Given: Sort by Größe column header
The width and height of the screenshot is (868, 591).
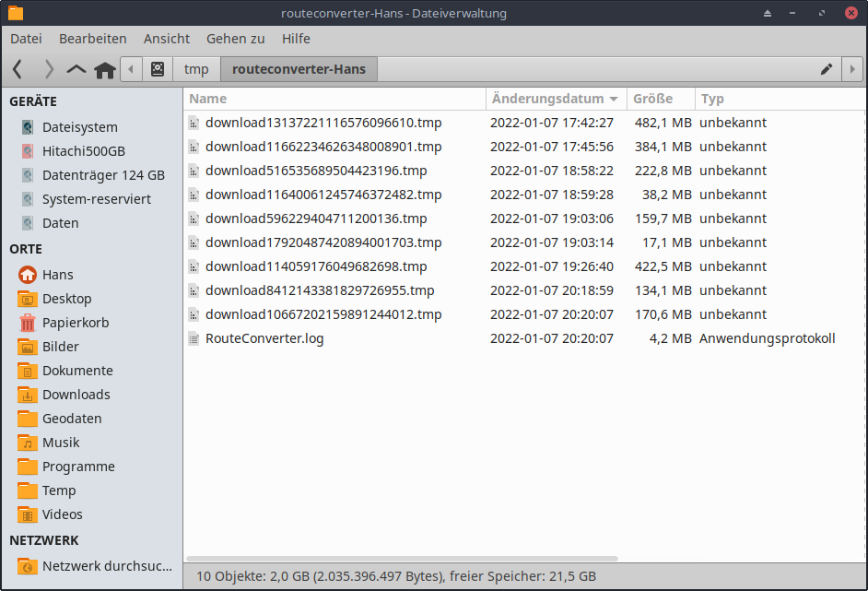Looking at the screenshot, I should (661, 99).
